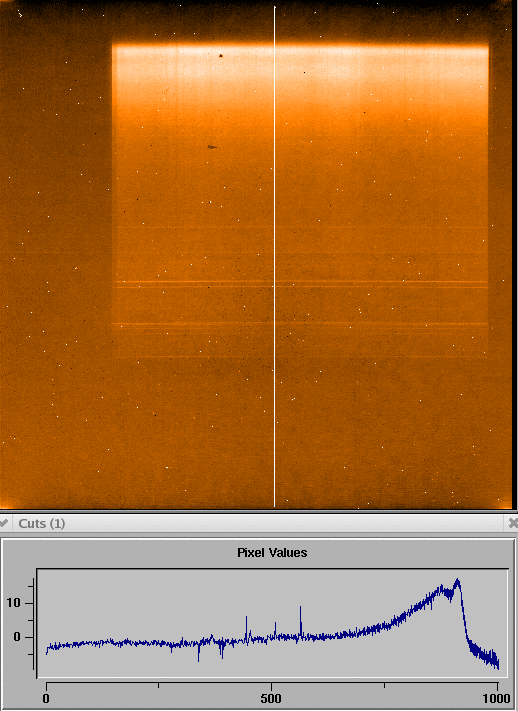The height and width of the screenshot is (711, 518).
Task: Select the Cuts (1) panel header
Action: coord(259,523)
